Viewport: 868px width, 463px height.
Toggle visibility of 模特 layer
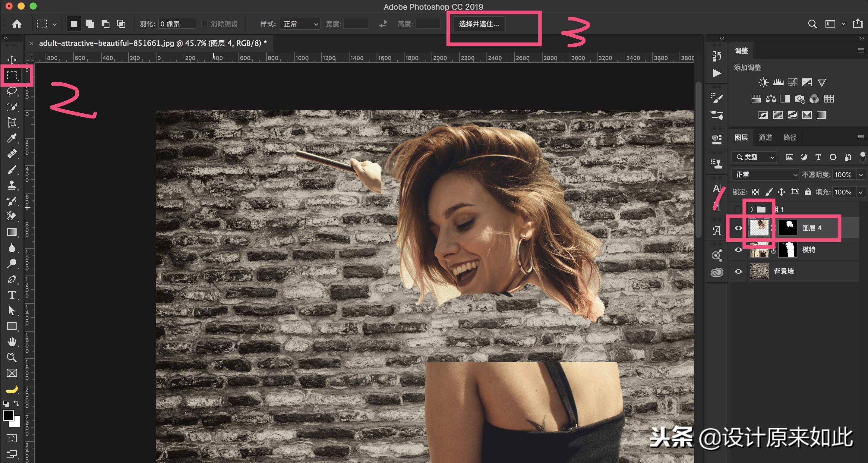[x=738, y=250]
